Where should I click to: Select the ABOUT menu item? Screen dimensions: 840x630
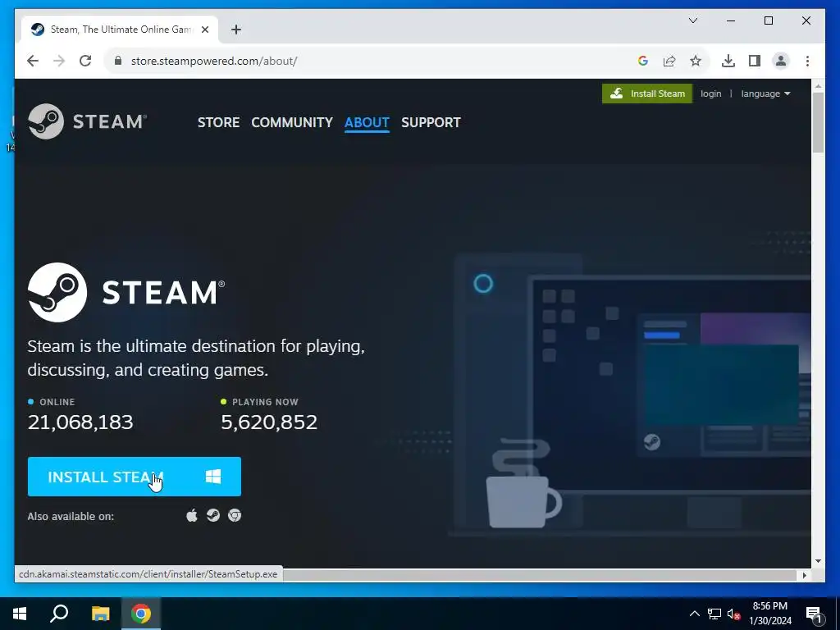tap(367, 122)
